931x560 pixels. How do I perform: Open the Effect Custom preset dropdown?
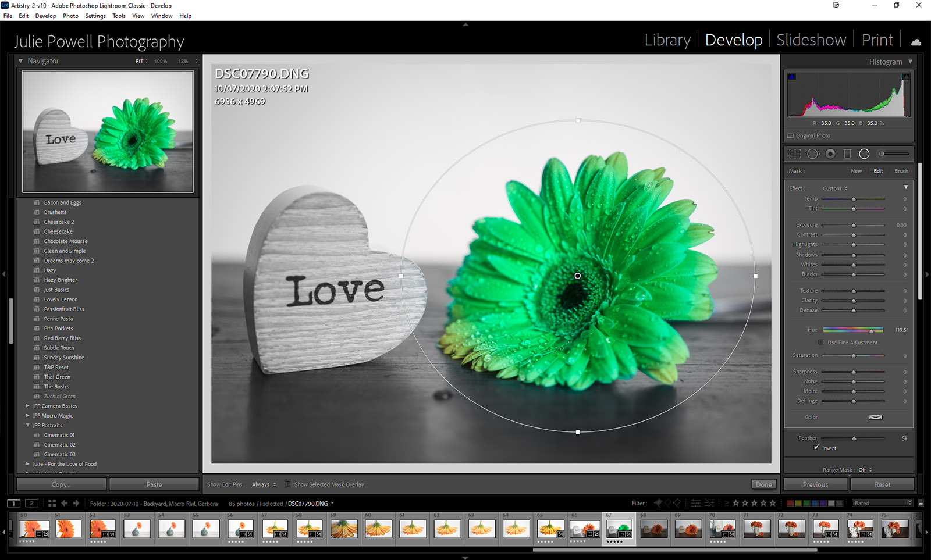tap(835, 188)
